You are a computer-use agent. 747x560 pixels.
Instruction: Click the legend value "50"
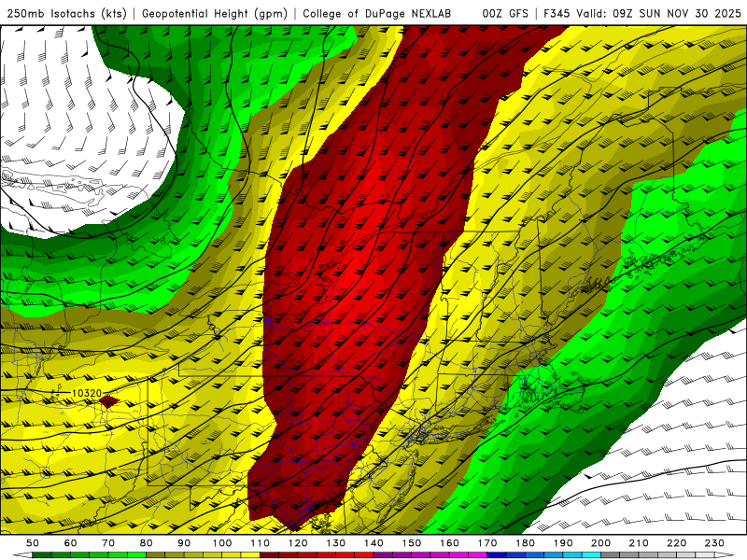[x=33, y=543]
